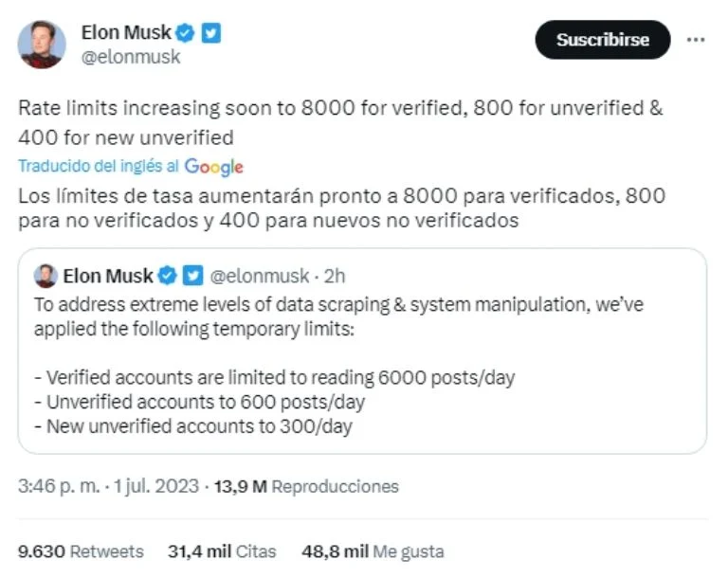Screen dimensions: 728x578
Task: View the 13,9 M Reproducciones count
Action: point(305,486)
